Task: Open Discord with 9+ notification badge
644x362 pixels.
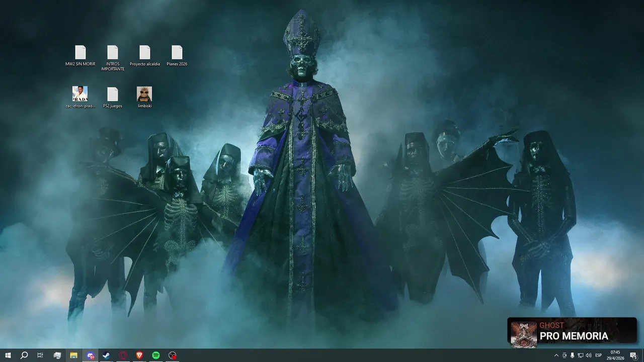Action: tap(90, 355)
